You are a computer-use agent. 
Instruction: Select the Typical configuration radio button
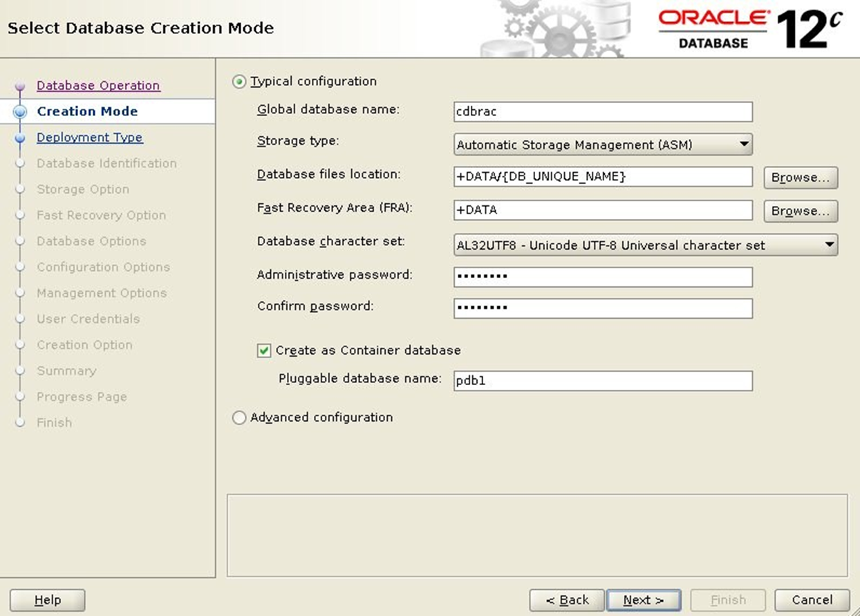point(239,82)
